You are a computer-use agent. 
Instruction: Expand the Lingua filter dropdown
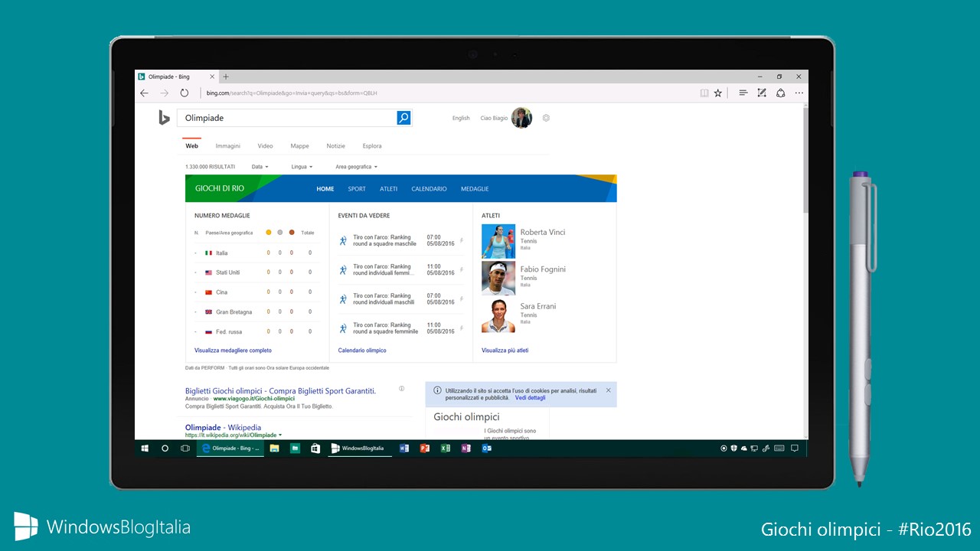[x=302, y=166]
